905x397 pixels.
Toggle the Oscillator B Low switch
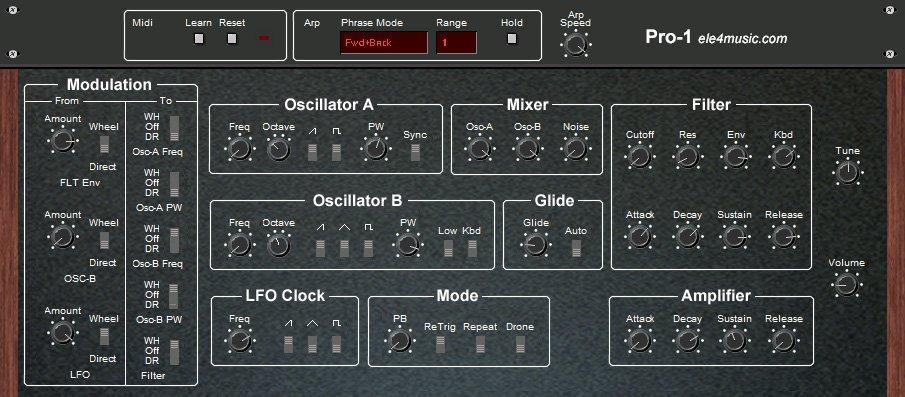pyautogui.click(x=448, y=248)
